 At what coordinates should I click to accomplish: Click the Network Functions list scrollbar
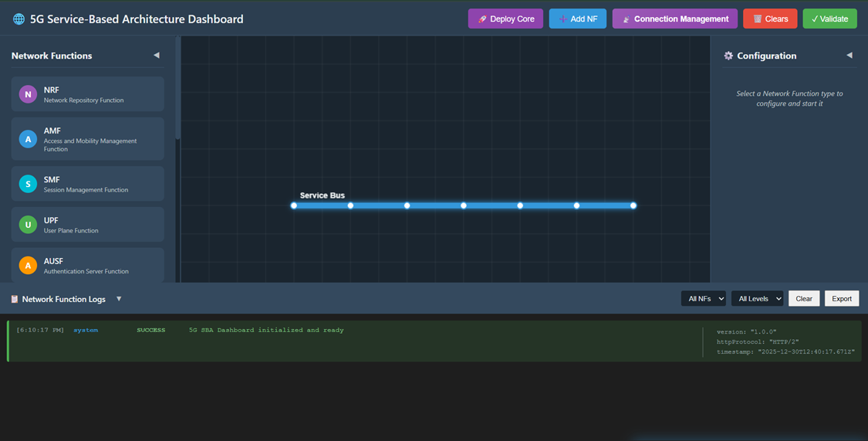point(177,87)
